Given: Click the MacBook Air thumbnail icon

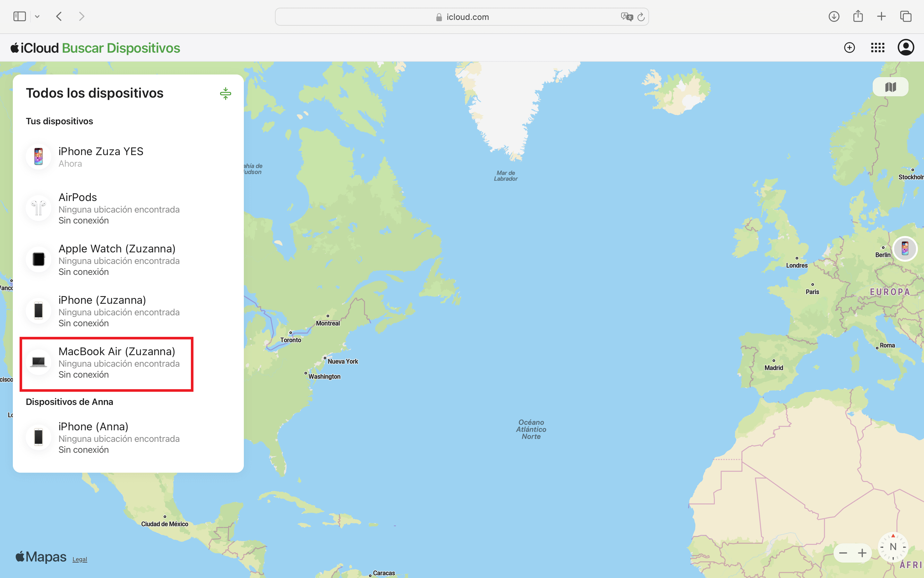Looking at the screenshot, I should [x=38, y=362].
